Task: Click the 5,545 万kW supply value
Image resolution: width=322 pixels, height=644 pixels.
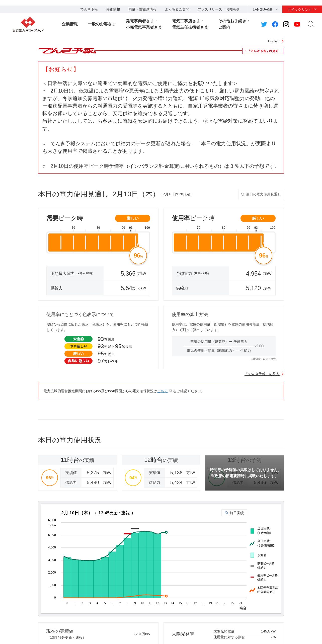Action: (133, 288)
